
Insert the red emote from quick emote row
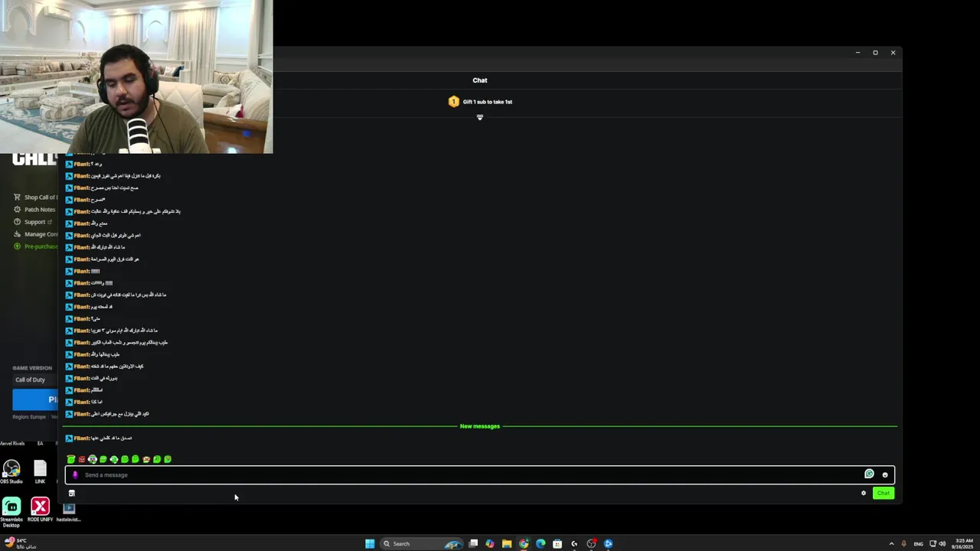tap(82, 459)
